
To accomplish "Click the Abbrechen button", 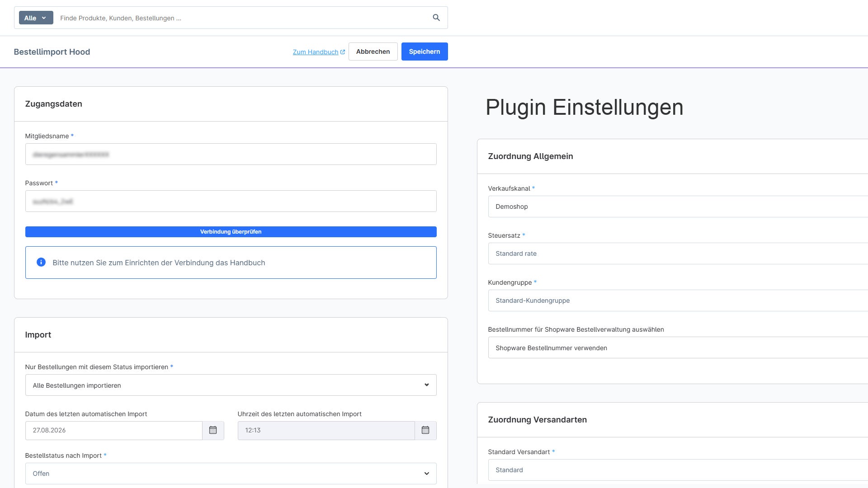I will click(373, 52).
